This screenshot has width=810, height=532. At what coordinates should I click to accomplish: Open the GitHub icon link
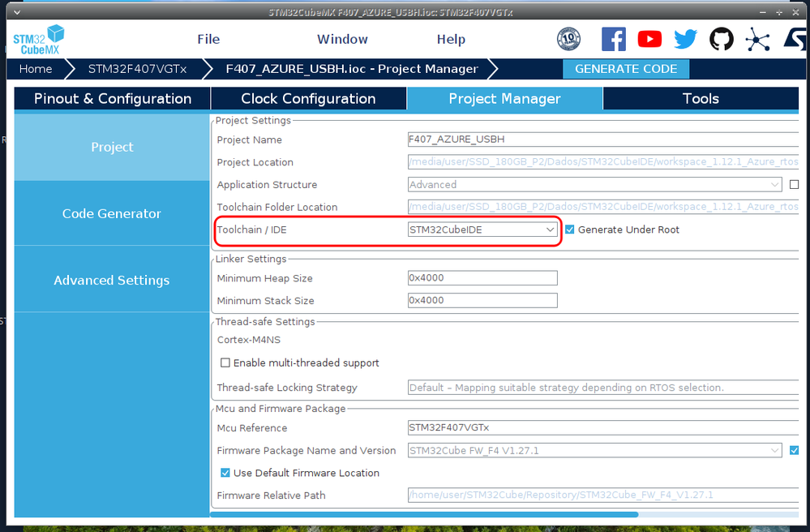(x=721, y=39)
